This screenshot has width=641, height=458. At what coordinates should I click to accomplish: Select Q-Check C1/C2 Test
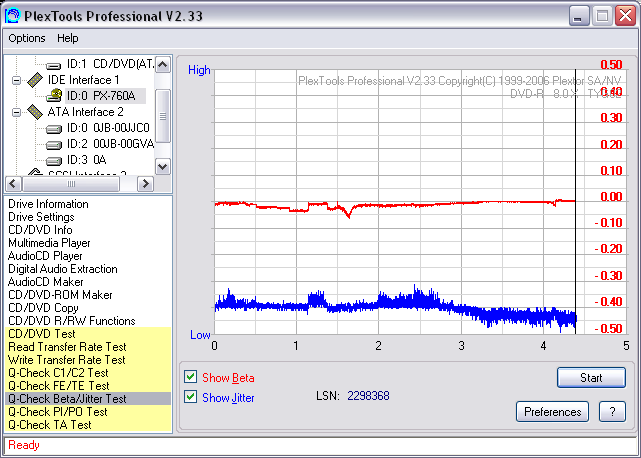[88, 373]
